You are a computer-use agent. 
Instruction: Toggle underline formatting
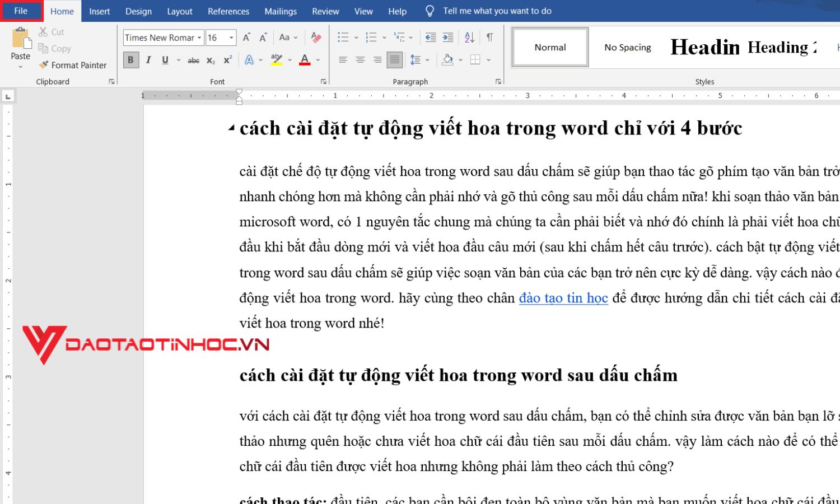[164, 59]
